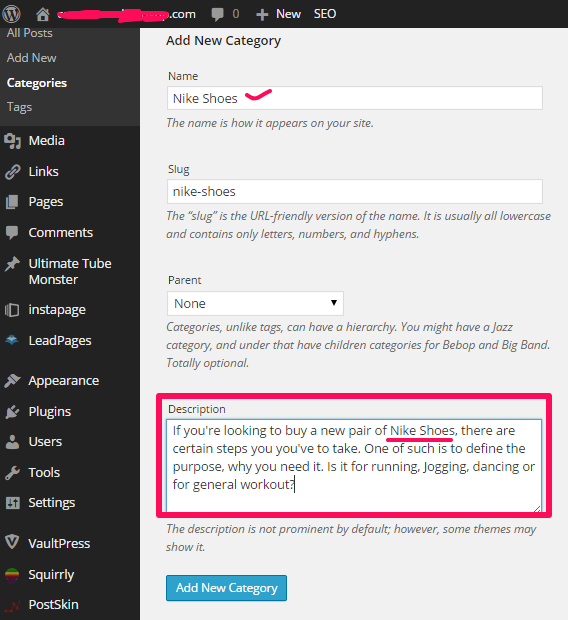Click the Squirrly icon in sidebar

click(12, 575)
